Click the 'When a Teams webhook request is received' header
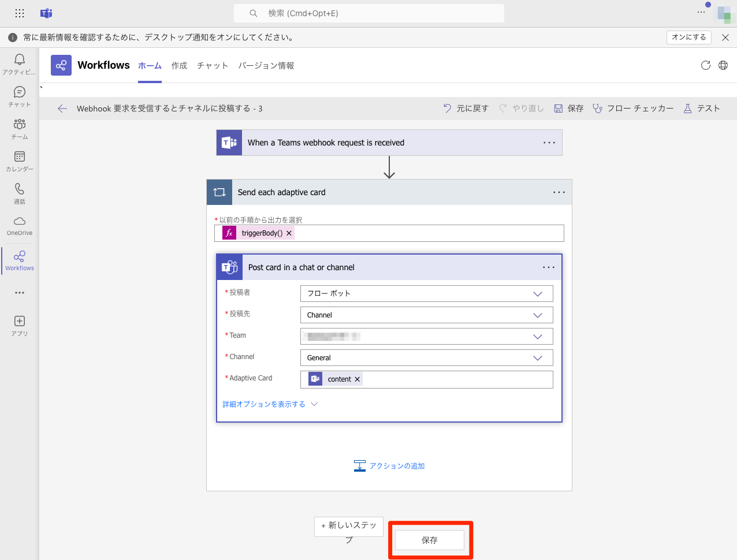The width and height of the screenshot is (737, 560). [x=389, y=143]
